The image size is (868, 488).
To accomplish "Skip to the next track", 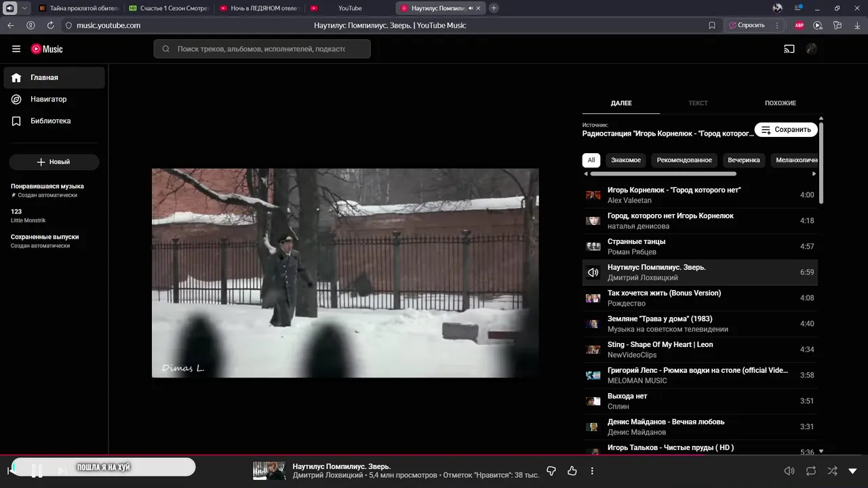I will [x=62, y=470].
